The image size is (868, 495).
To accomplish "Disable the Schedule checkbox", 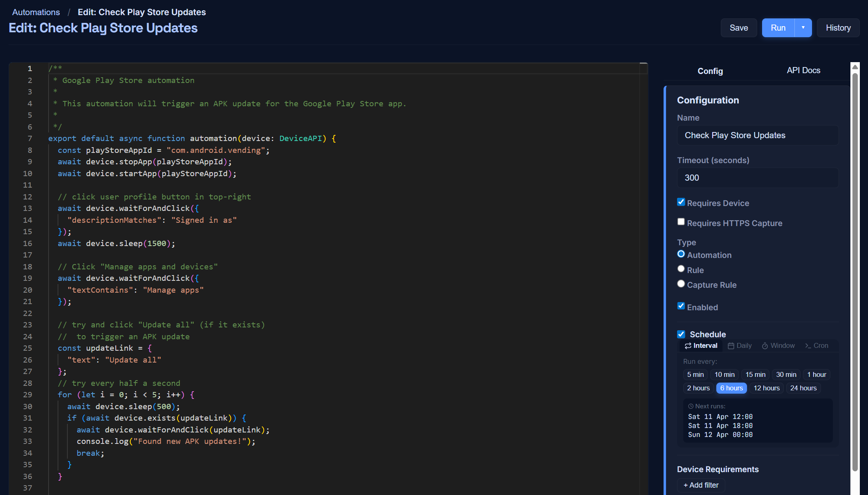I will click(681, 334).
